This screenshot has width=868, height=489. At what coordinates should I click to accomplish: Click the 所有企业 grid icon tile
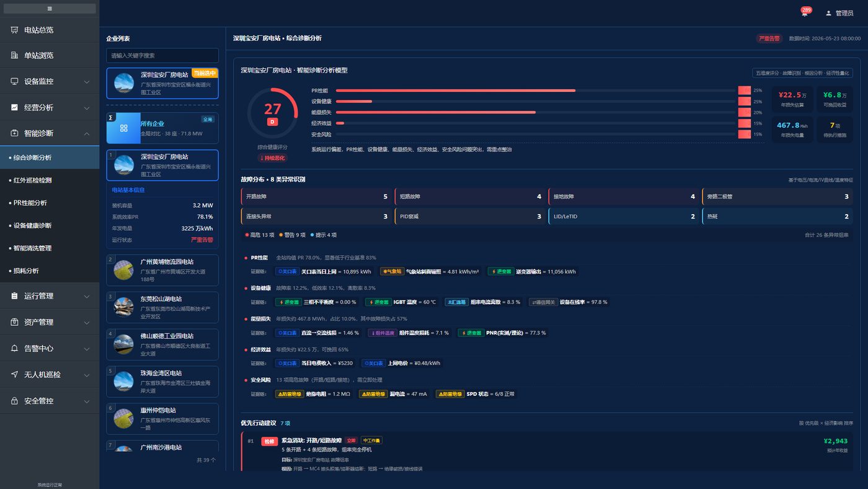[123, 128]
